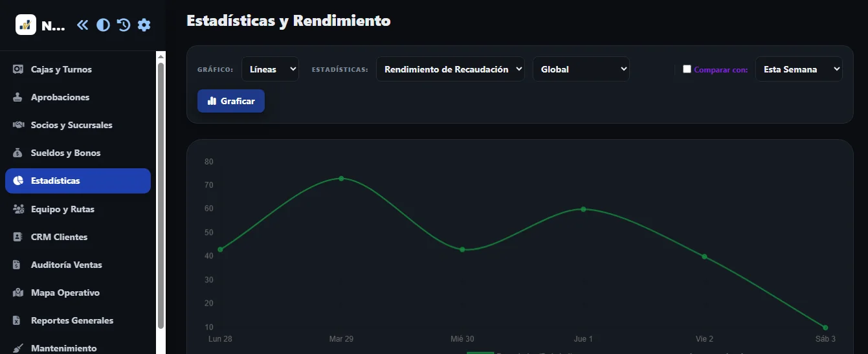Open Cajas y Turnos menu item

tap(78, 69)
